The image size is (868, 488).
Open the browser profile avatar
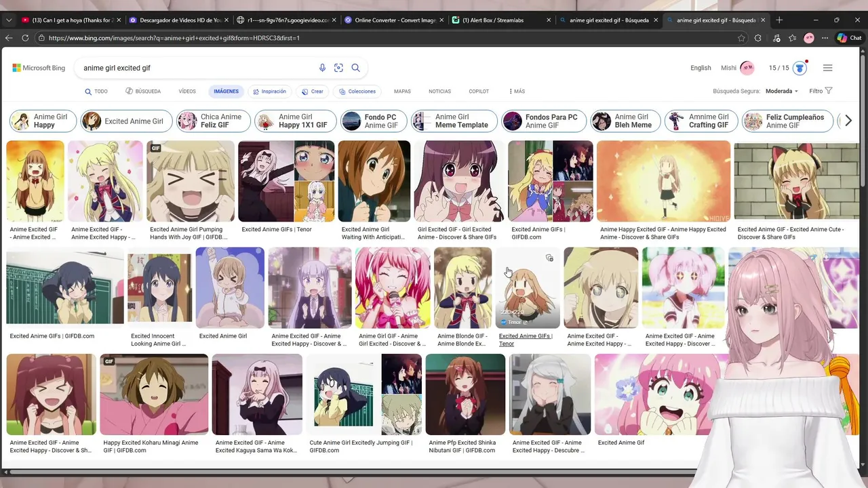coord(809,38)
